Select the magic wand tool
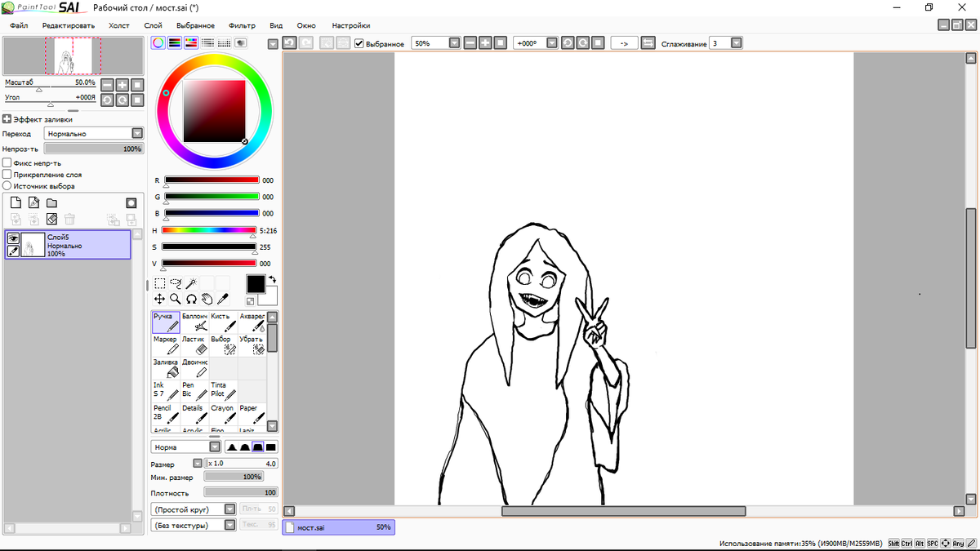This screenshot has width=980, height=551. [x=190, y=283]
